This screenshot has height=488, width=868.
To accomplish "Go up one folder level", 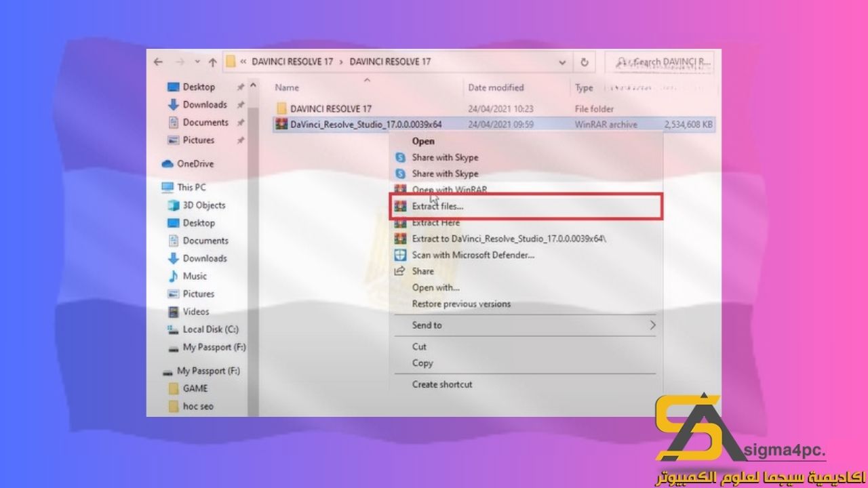I will [212, 62].
